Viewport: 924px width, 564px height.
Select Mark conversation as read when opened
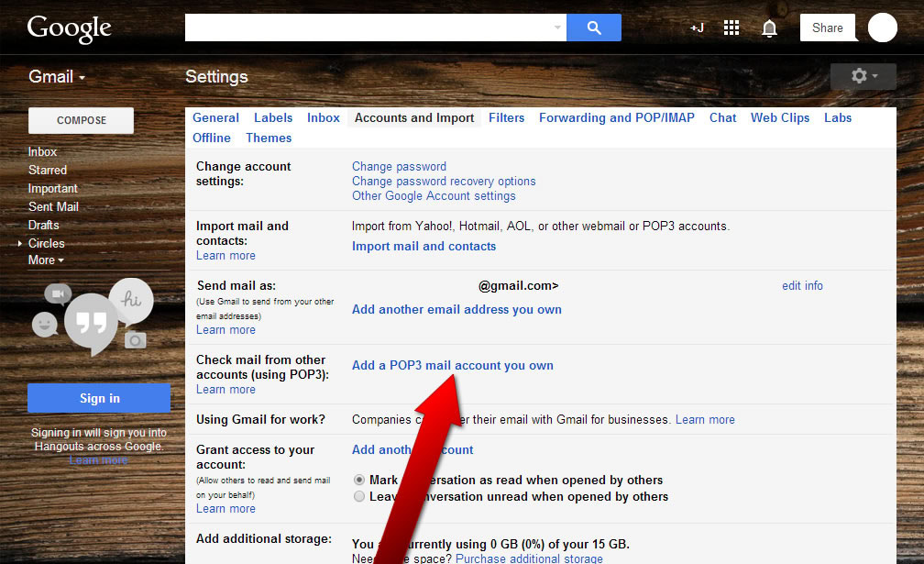pyautogui.click(x=358, y=480)
